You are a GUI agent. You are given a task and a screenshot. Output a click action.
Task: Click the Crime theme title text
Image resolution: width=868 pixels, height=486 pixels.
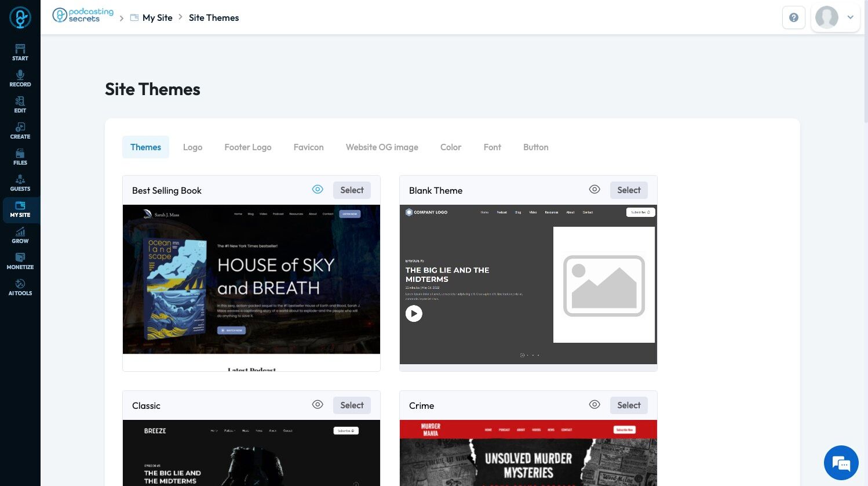coord(421,406)
